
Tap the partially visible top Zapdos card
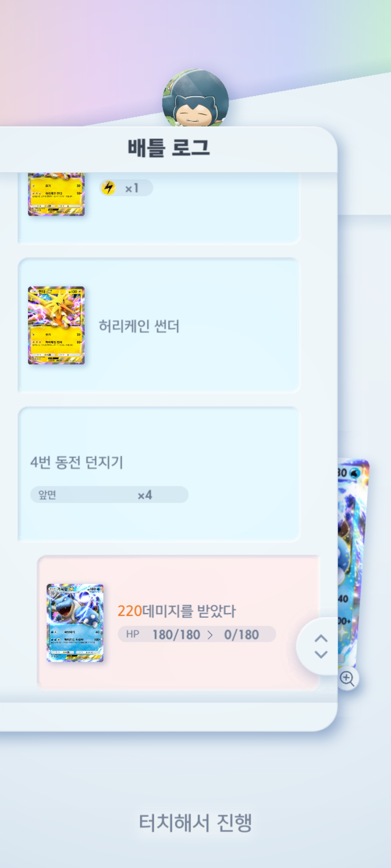(56, 194)
